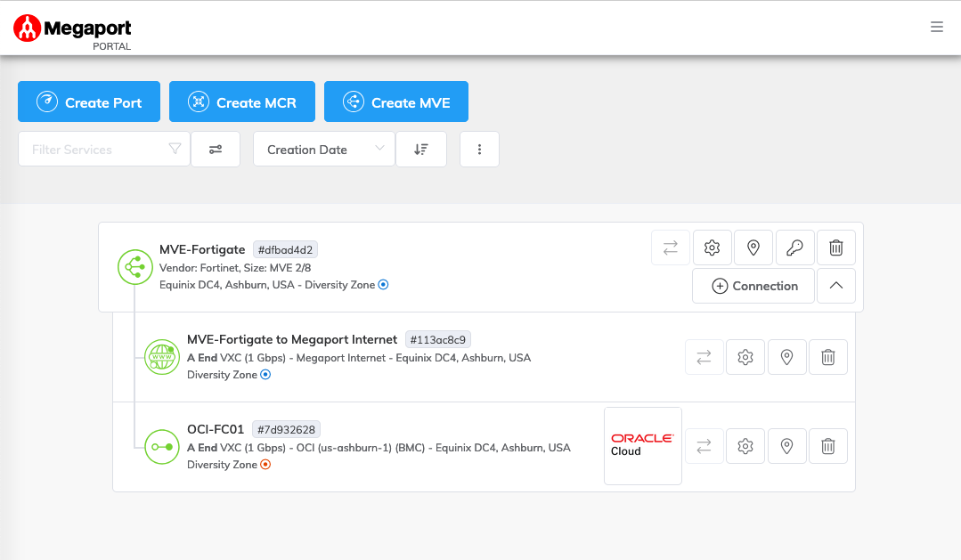Click OCI-FC01 swap arrows icon
The height and width of the screenshot is (560, 961).
click(x=704, y=446)
